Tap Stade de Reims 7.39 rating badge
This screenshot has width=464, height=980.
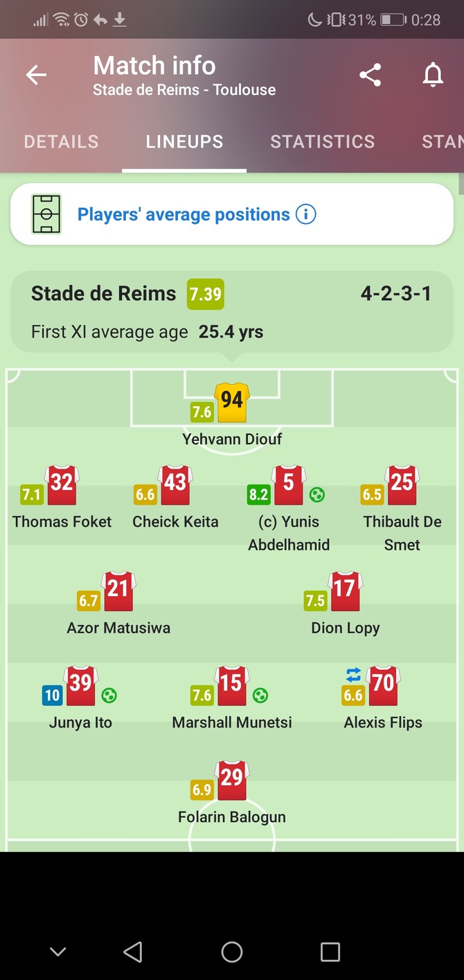[x=206, y=294]
